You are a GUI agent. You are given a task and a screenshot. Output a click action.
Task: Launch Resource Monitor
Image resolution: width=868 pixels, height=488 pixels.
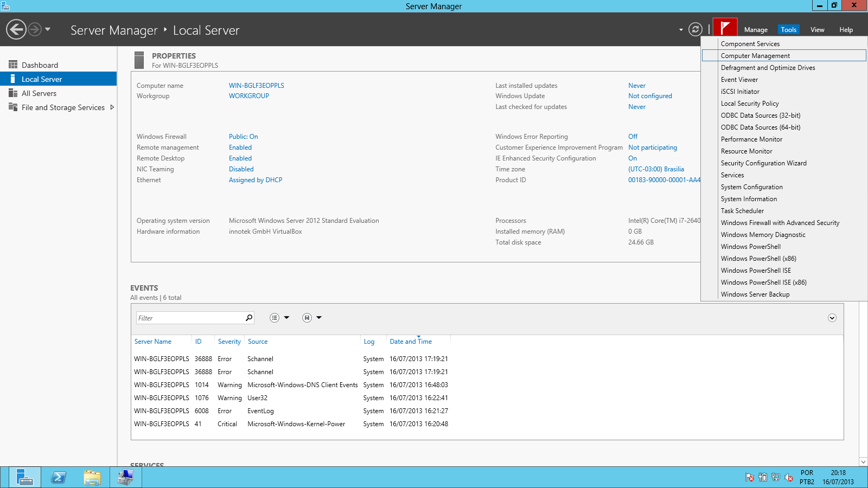[784, 151]
